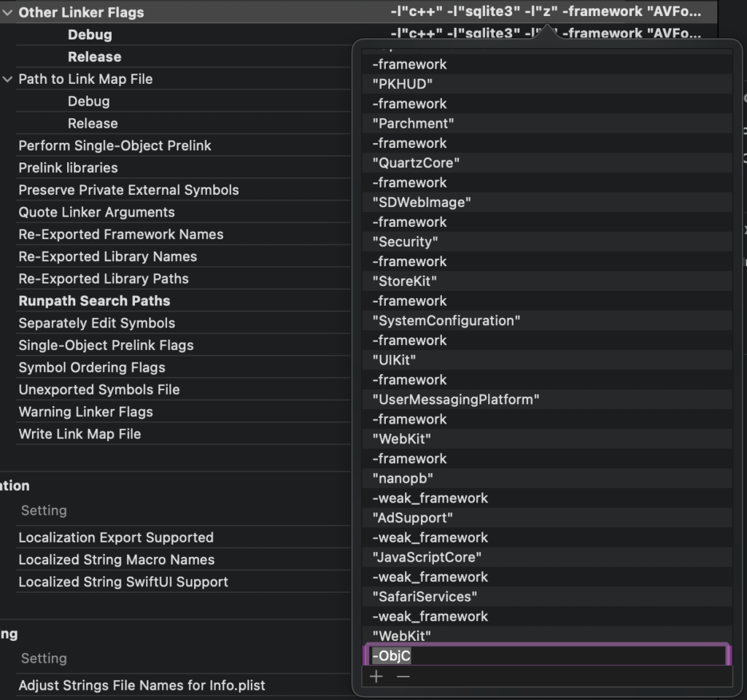Select Quote Linker Arguments setting

click(x=97, y=212)
